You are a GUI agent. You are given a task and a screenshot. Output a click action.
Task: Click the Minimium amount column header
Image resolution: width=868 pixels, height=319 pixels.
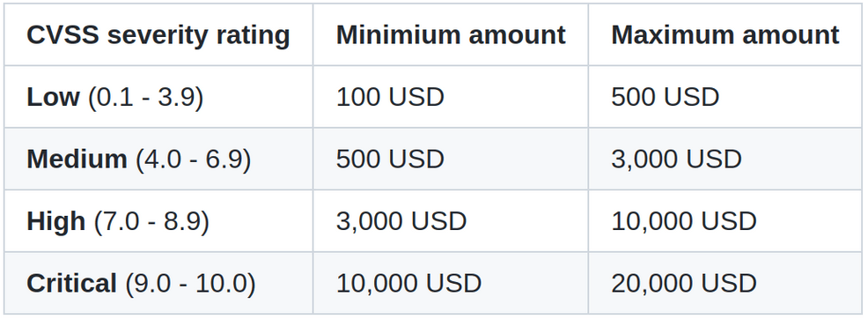pyautogui.click(x=451, y=34)
